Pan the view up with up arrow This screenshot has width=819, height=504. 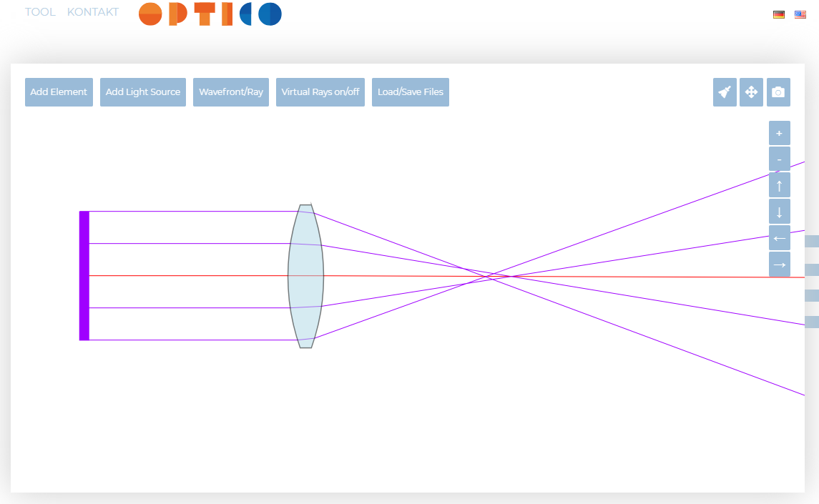coord(779,185)
